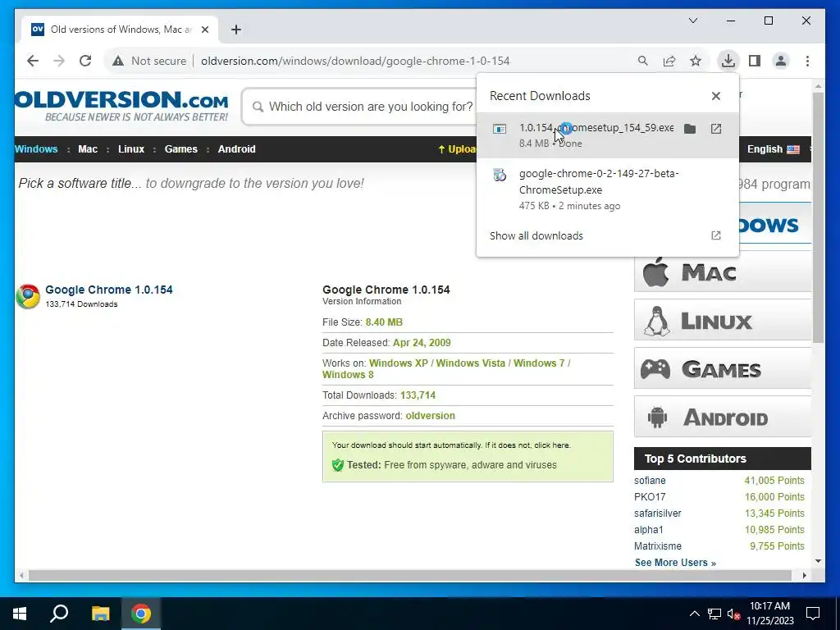Open taskbar search
840x630 pixels.
[59, 614]
